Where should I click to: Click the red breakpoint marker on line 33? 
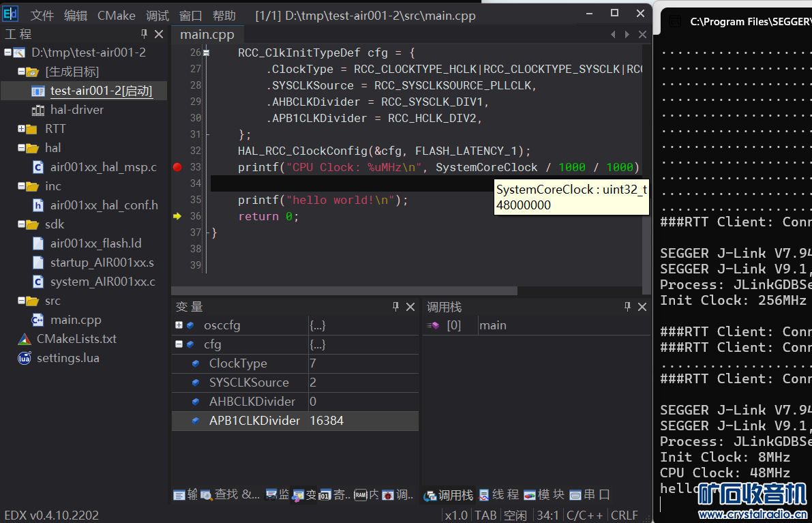pos(177,167)
